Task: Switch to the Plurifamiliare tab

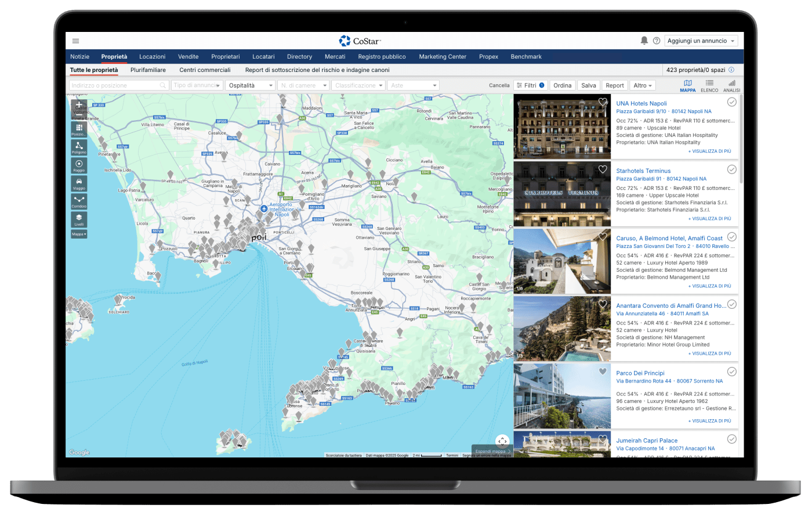Action: pos(148,70)
